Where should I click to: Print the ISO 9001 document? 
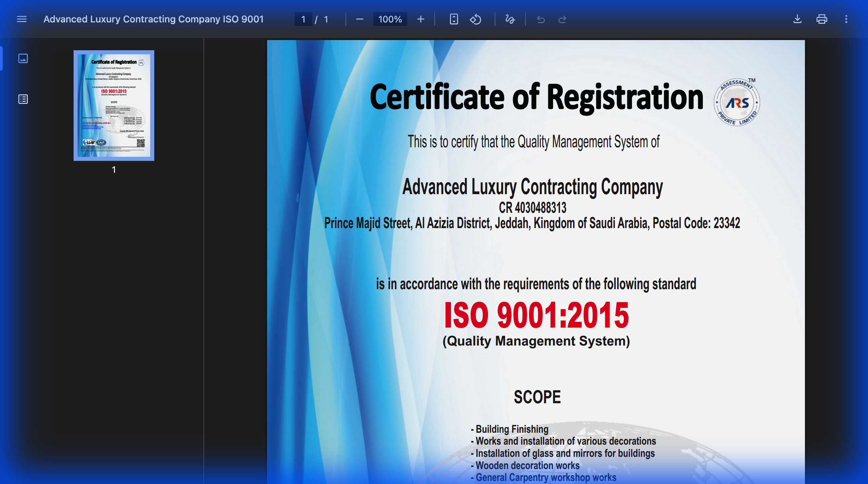822,19
